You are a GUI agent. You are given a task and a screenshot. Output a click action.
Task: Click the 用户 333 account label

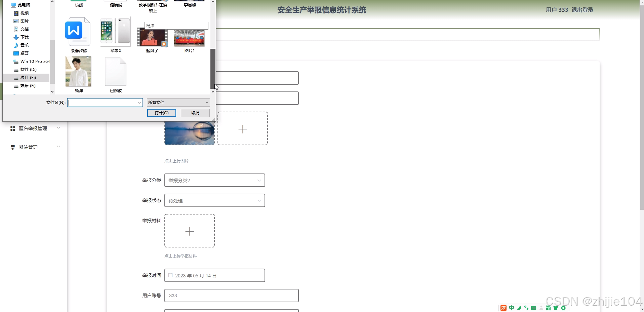557,10
